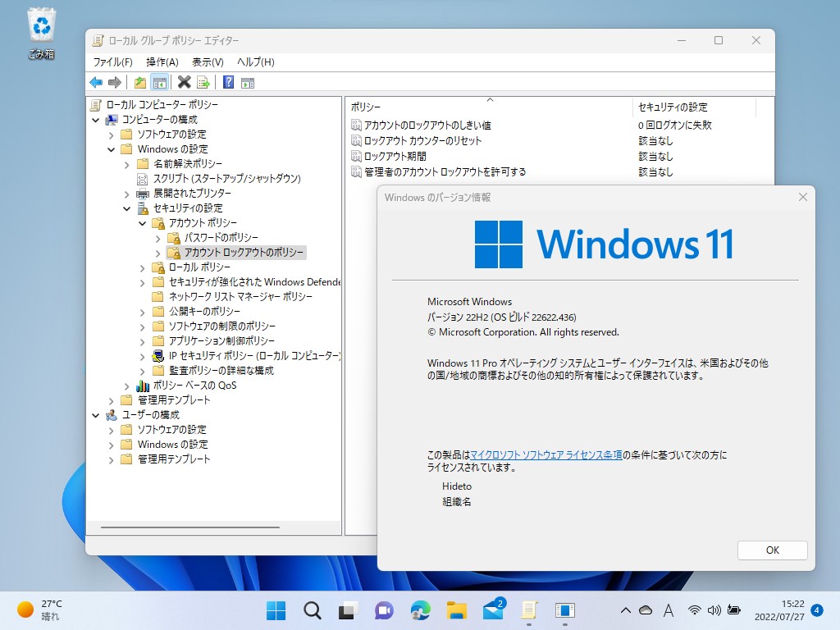840x630 pixels.
Task: Close the Windows のバージョン情報 dialog
Action: pyautogui.click(x=802, y=197)
